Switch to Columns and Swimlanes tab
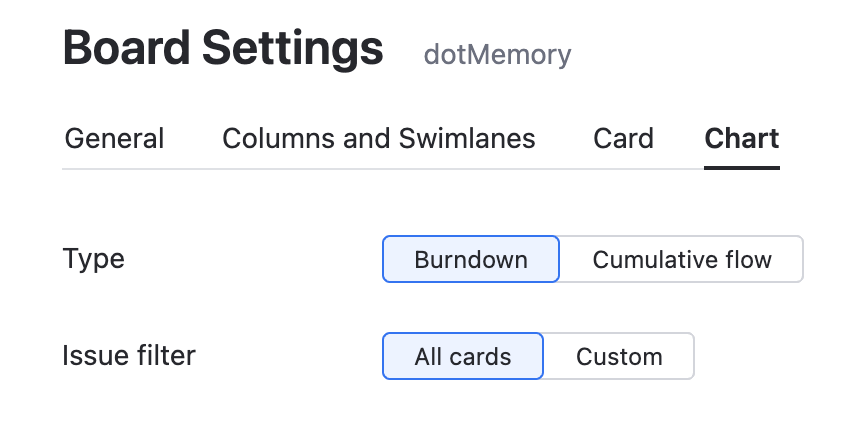Viewport: 856px width, 432px height. 378,138
